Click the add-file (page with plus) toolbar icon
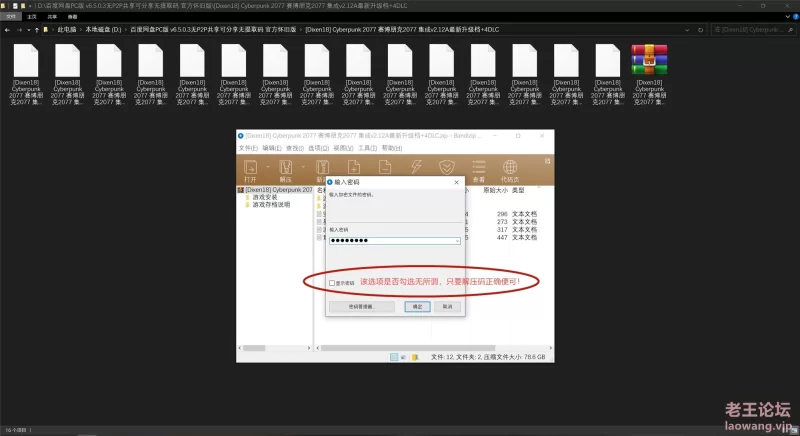Screen dimensions: 800x436 [354, 167]
